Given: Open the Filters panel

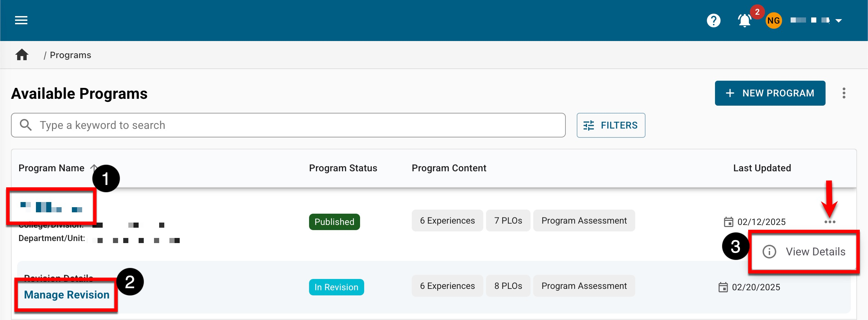Looking at the screenshot, I should 611,125.
